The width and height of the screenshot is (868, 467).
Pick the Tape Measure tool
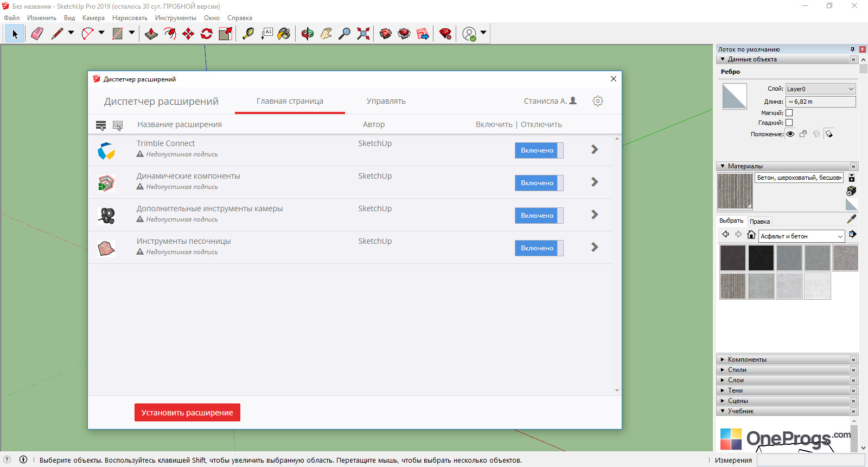click(248, 34)
